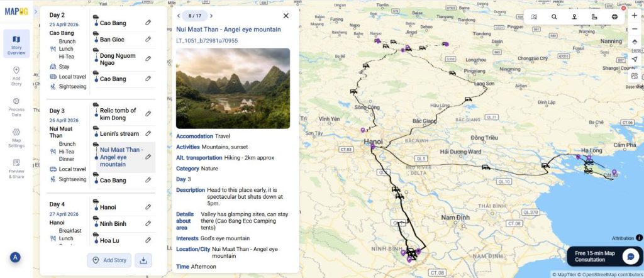Edit the highlighted Nui Maat Than stop via its pencil

[x=148, y=157]
